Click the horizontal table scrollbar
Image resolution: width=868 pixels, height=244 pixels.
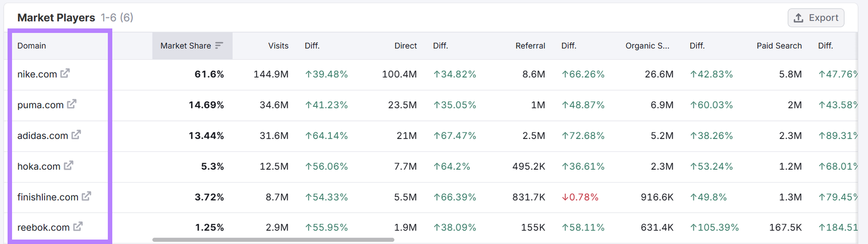tap(273, 239)
